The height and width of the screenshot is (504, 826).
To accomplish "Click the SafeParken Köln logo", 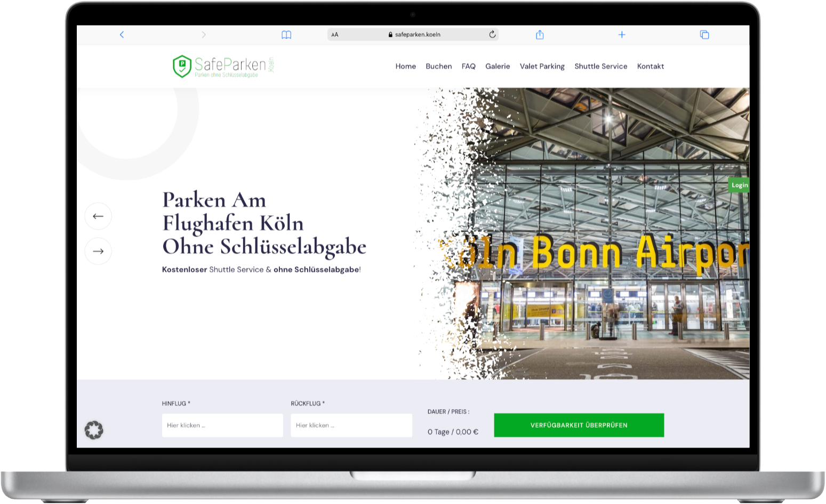I will pos(223,67).
